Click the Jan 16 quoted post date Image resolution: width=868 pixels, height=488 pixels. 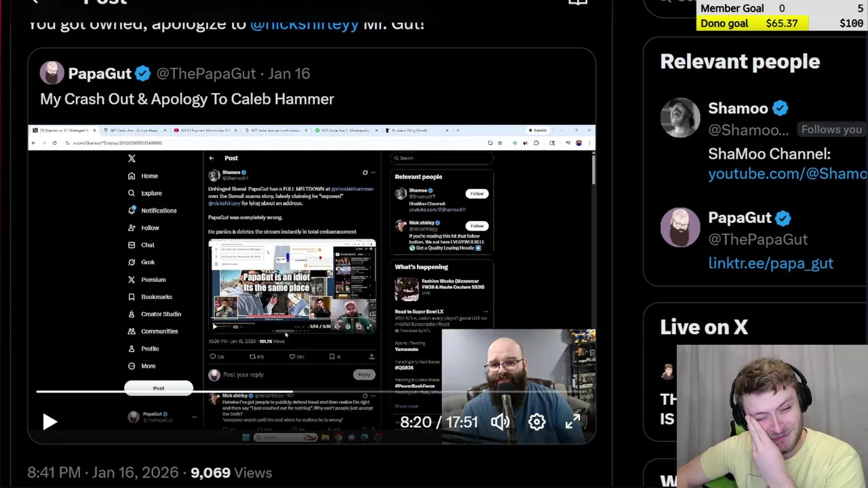tap(289, 73)
